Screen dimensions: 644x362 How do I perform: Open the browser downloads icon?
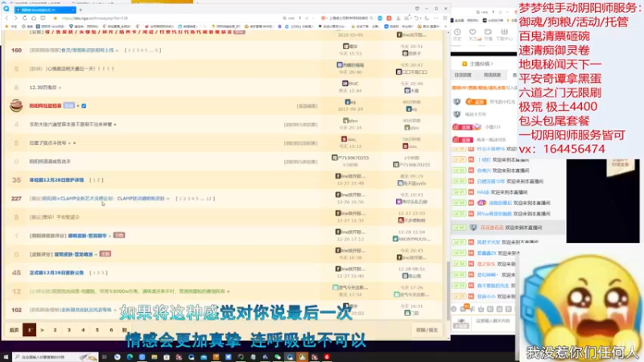[398, 18]
